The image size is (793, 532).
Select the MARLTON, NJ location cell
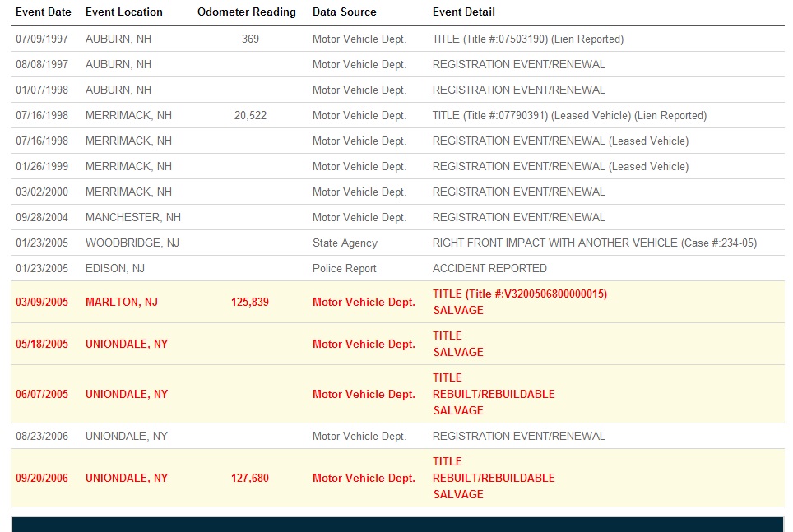(122, 303)
